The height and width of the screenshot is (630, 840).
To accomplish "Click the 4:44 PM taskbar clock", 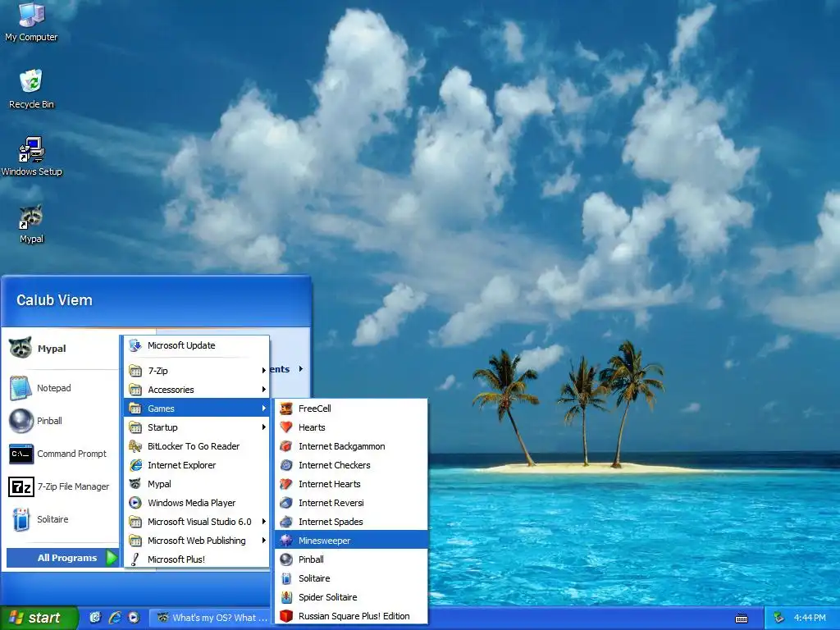I will click(x=810, y=618).
